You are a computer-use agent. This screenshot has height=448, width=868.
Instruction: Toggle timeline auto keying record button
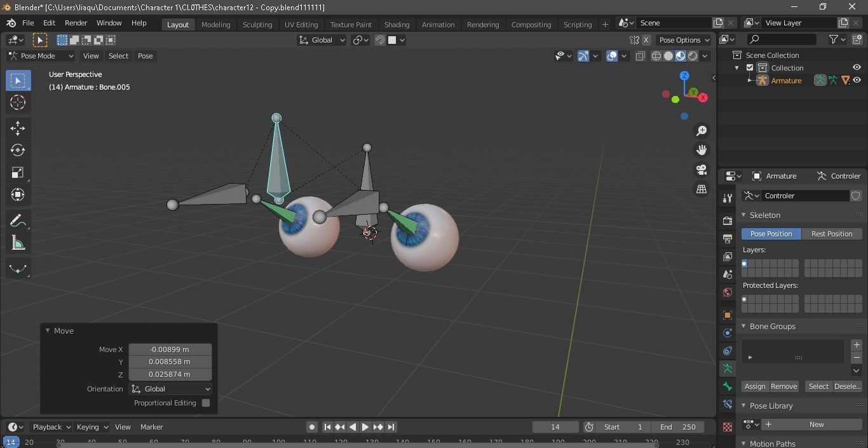(312, 427)
